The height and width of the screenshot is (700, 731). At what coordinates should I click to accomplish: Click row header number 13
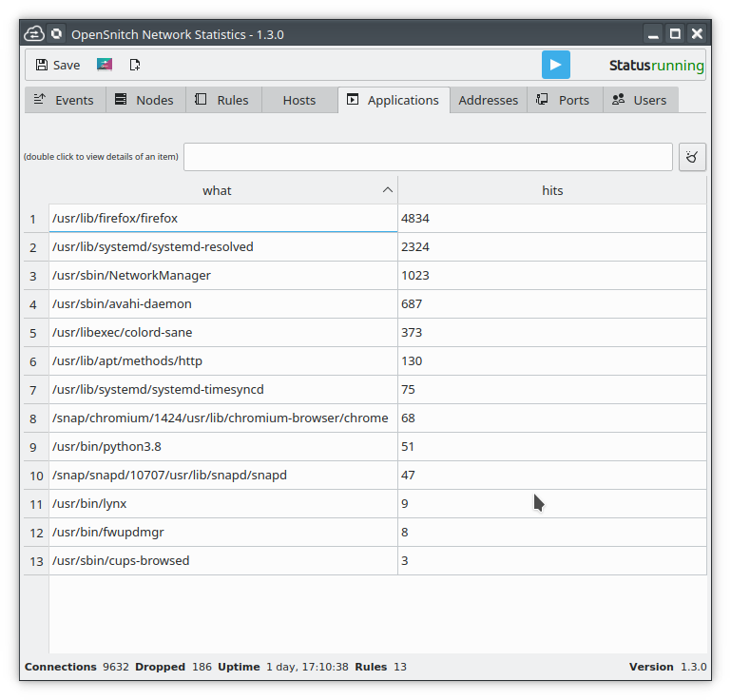pos(36,561)
